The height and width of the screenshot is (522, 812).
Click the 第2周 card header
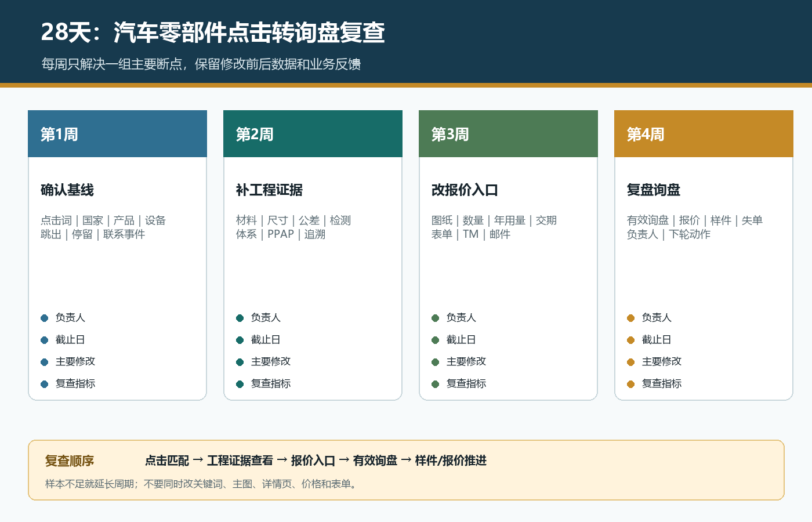click(313, 134)
